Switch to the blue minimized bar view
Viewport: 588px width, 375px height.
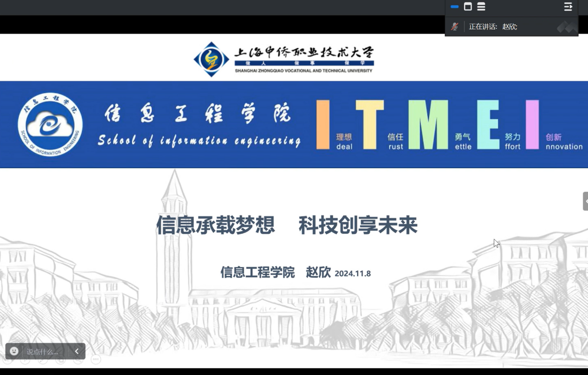pyautogui.click(x=455, y=6)
